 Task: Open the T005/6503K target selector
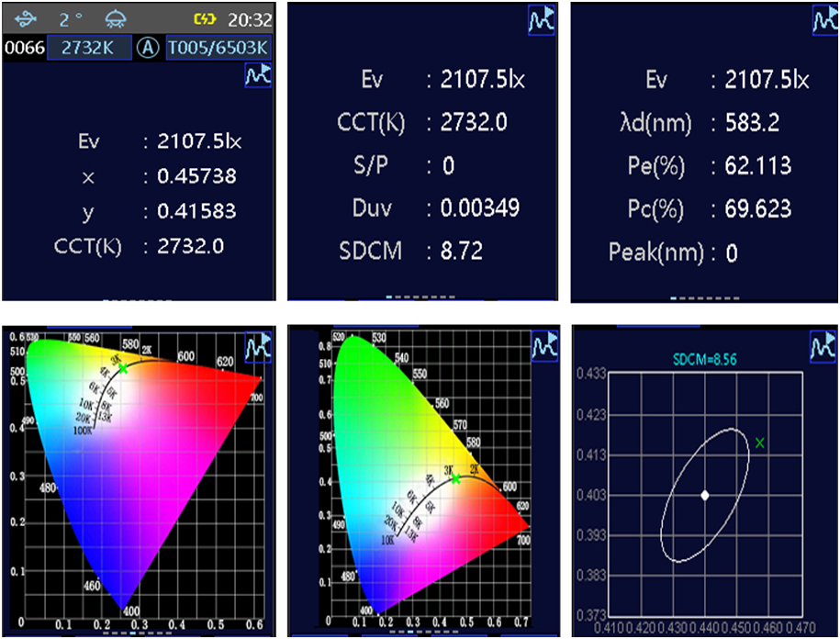218,48
